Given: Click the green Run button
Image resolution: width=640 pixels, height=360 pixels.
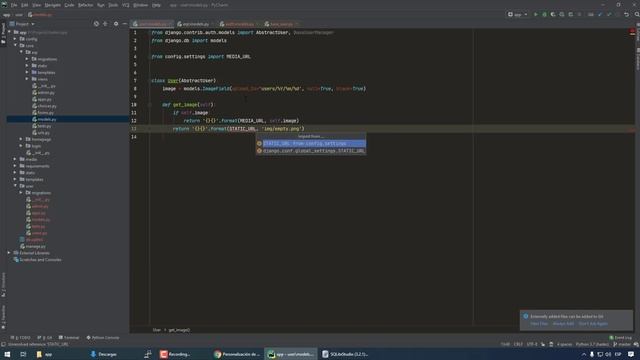Looking at the screenshot, I should point(536,14).
